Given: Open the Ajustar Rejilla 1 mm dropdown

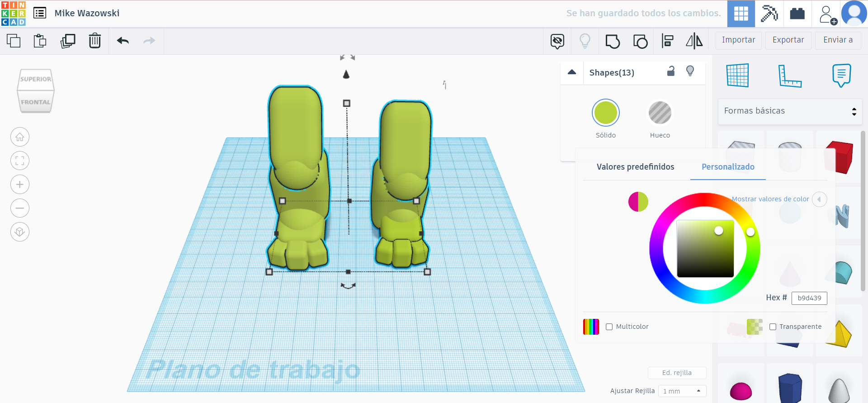Looking at the screenshot, I should click(x=682, y=391).
